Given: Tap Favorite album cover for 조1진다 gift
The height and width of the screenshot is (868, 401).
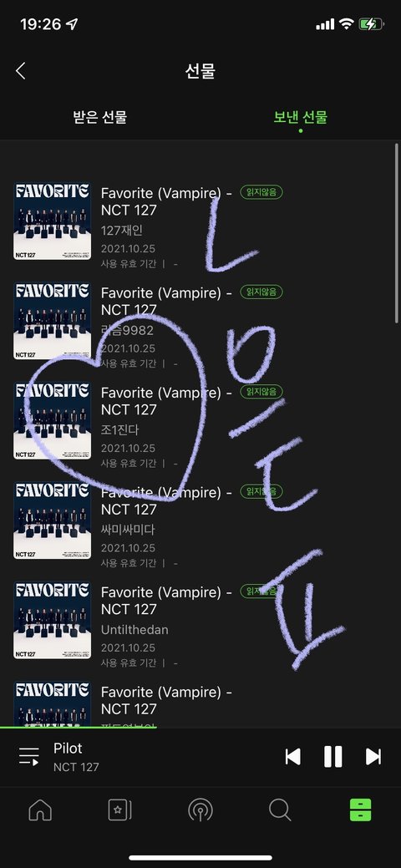Looking at the screenshot, I should coord(52,421).
